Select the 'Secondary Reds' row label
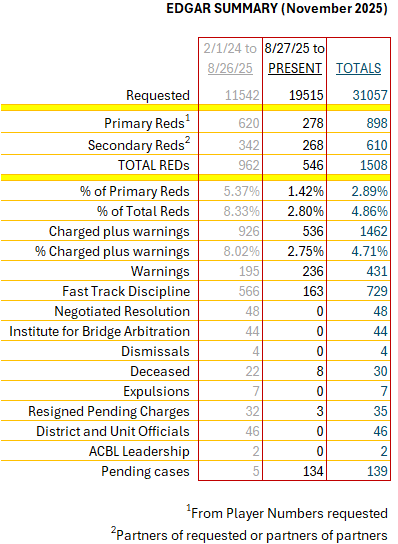 [x=139, y=145]
